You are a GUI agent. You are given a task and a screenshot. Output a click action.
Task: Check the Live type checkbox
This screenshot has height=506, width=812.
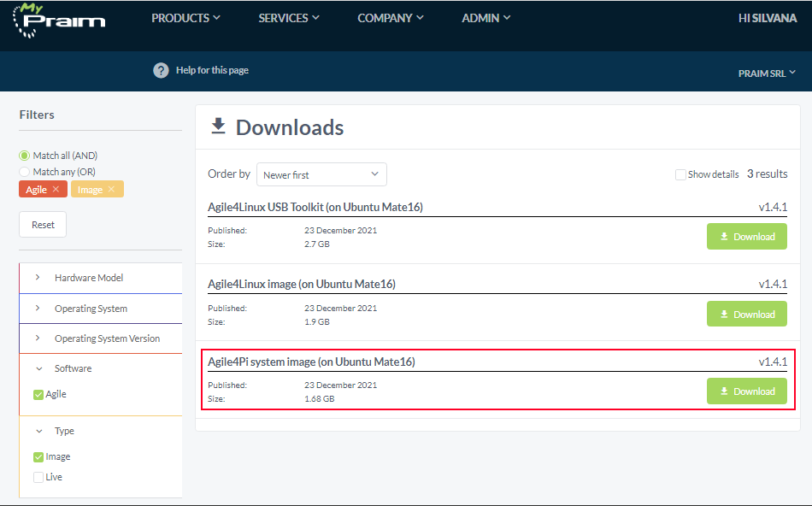pos(38,477)
